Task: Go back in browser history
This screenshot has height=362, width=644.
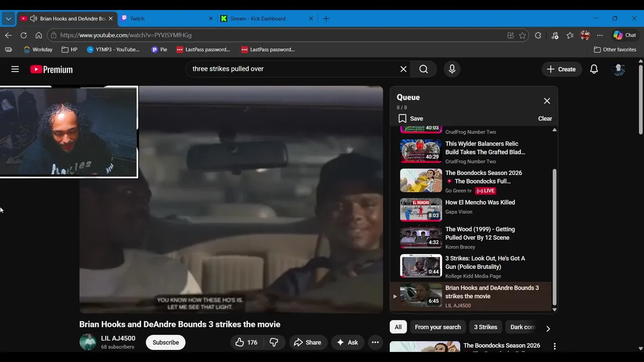Action: pos(8,35)
